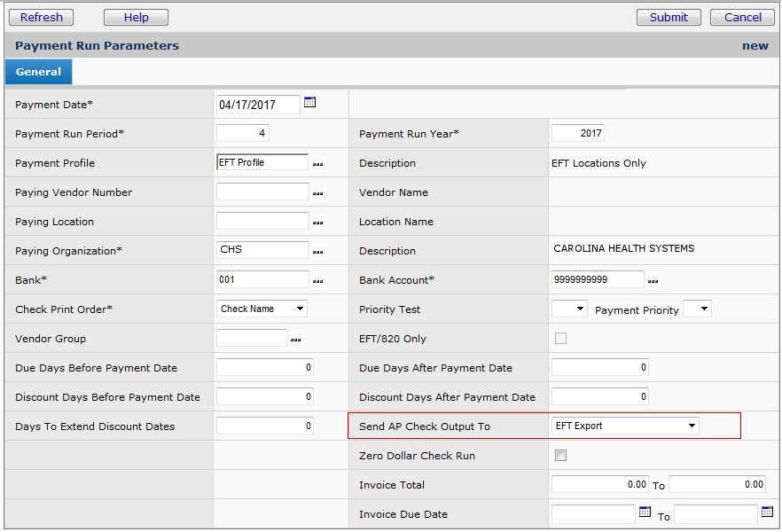Open lookup for Paying Vendor Number
Viewport: 782px width, 532px height.
[317, 193]
